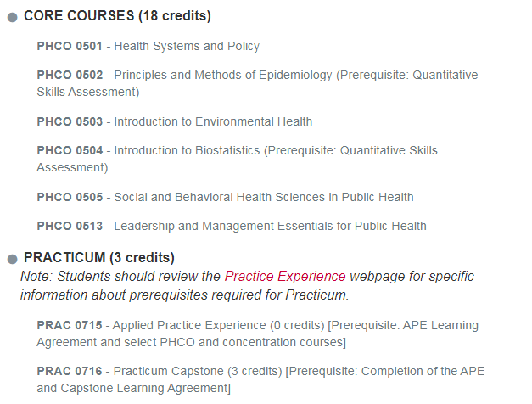The width and height of the screenshot is (532, 404).
Task: Click course code PHCO 0505
Action: pos(70,197)
